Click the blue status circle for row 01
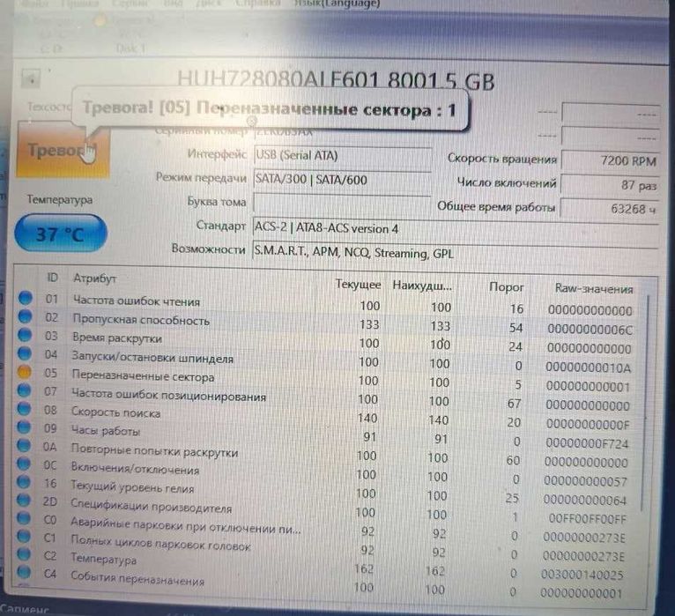 pyautogui.click(x=26, y=298)
